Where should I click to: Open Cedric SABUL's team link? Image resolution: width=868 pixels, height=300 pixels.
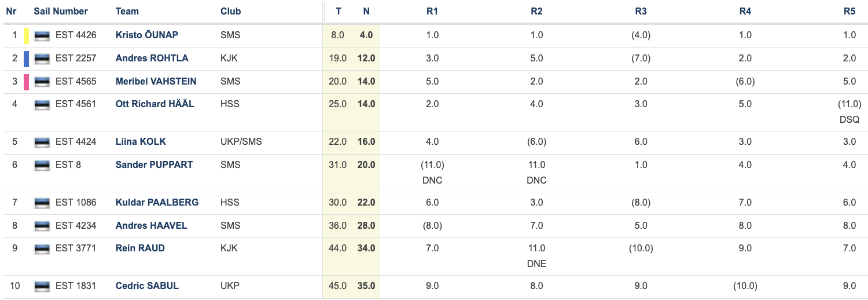pos(147,286)
